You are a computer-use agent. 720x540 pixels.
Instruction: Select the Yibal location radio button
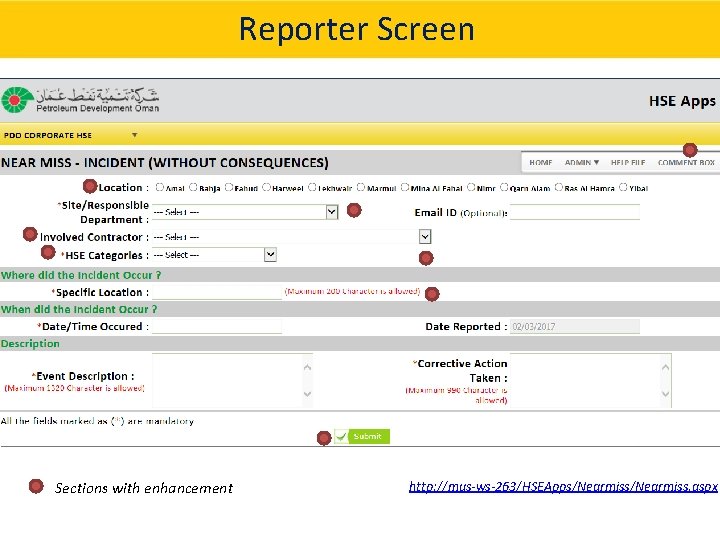624,187
